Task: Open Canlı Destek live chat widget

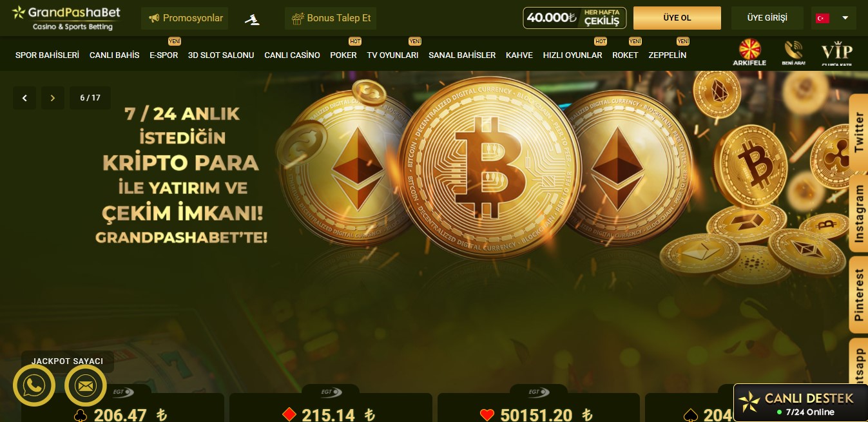Action: pyautogui.click(x=800, y=403)
